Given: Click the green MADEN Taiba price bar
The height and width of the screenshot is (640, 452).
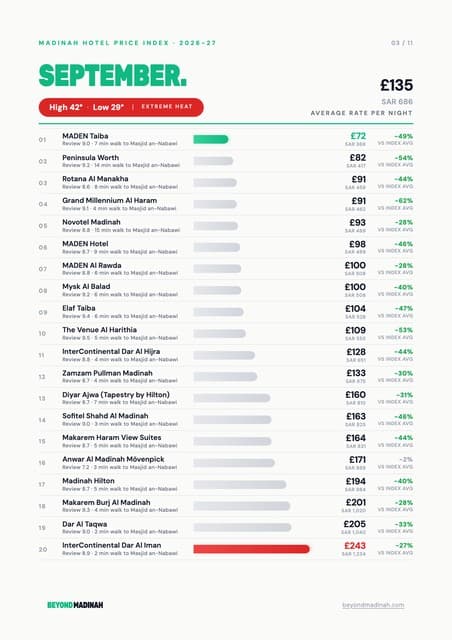Looking at the screenshot, I should [x=211, y=140].
